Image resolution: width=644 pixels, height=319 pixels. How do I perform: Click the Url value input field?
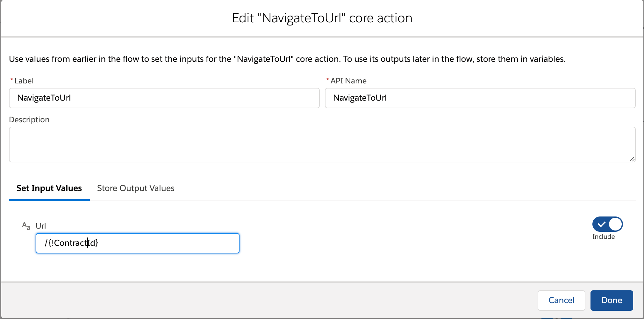click(x=137, y=243)
